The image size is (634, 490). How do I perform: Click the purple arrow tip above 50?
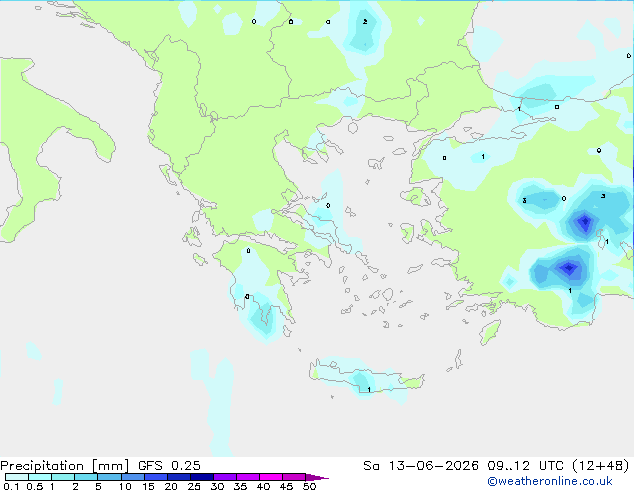[x=317, y=477]
